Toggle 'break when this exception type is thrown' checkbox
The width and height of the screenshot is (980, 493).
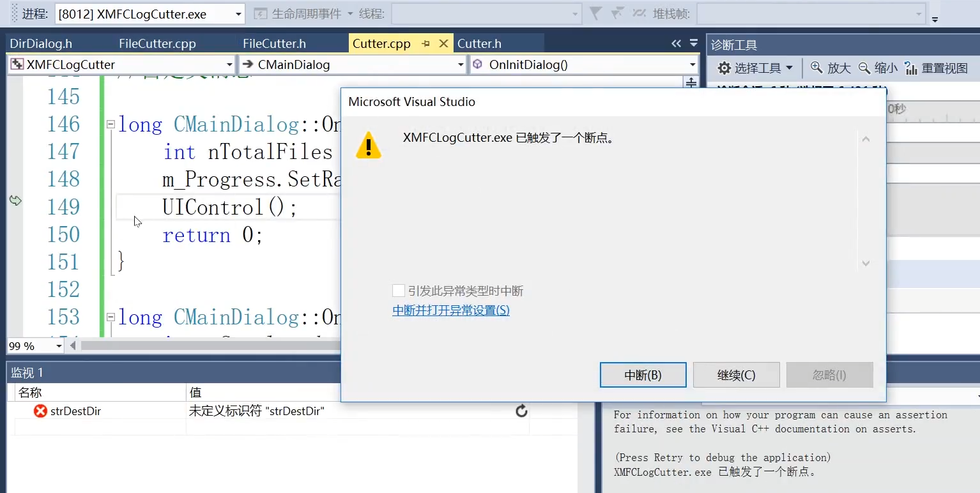pyautogui.click(x=399, y=291)
